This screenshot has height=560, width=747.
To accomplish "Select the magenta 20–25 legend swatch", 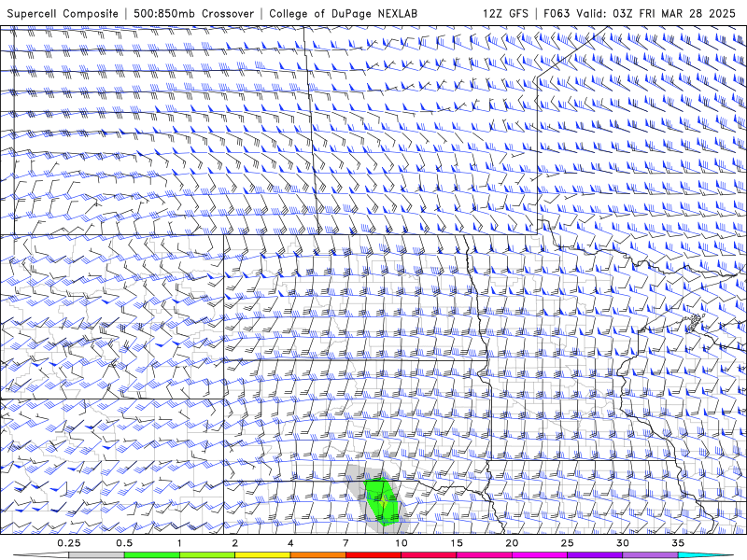I will 540,555.
